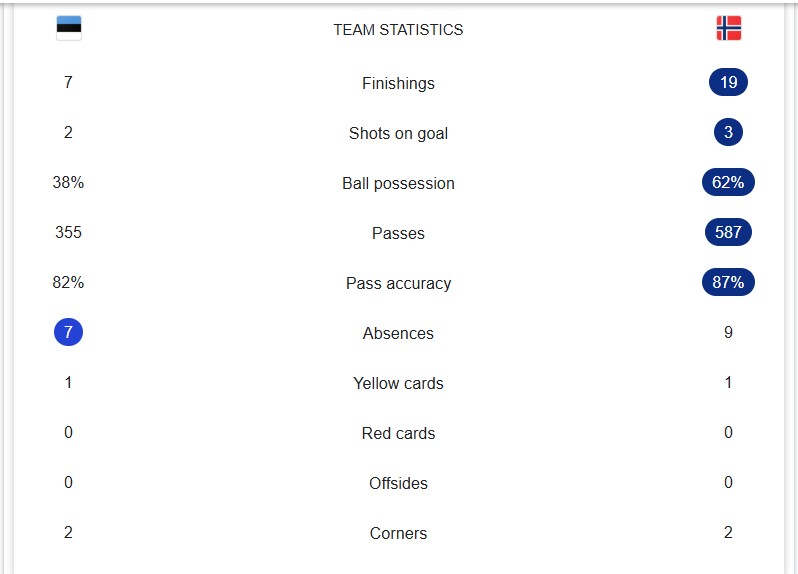Screen dimensions: 798x574
Task: Click Norway's absences value 9
Action: (728, 332)
